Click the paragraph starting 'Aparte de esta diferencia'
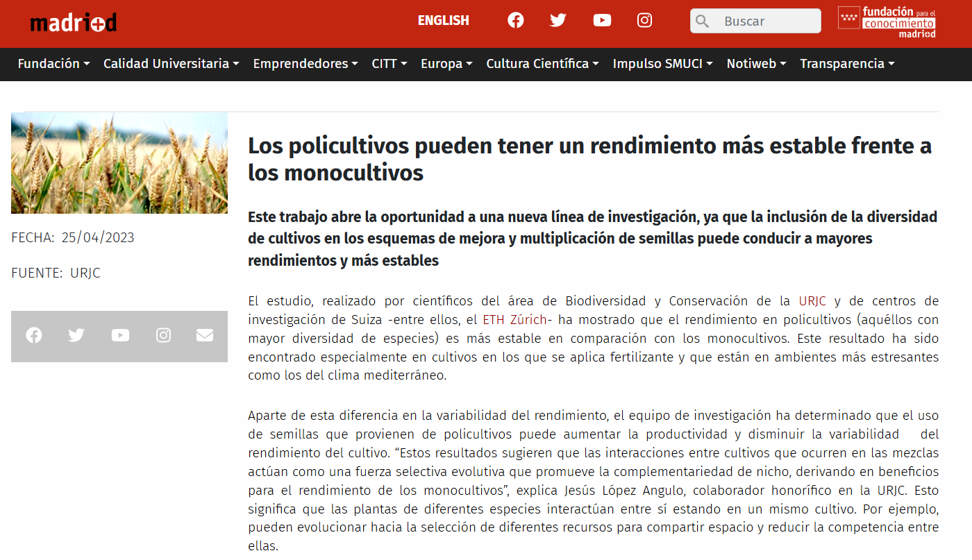The width and height of the screenshot is (972, 560). [593, 481]
